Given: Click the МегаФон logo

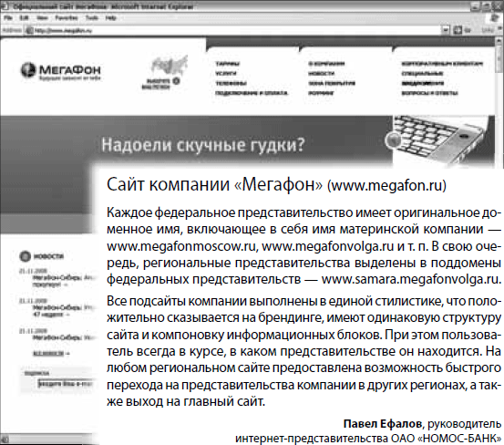Looking at the screenshot, I should [x=61, y=71].
